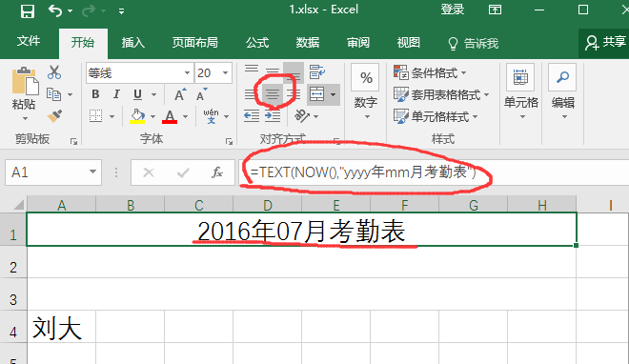Click the Orientation text angle icon

click(x=302, y=116)
